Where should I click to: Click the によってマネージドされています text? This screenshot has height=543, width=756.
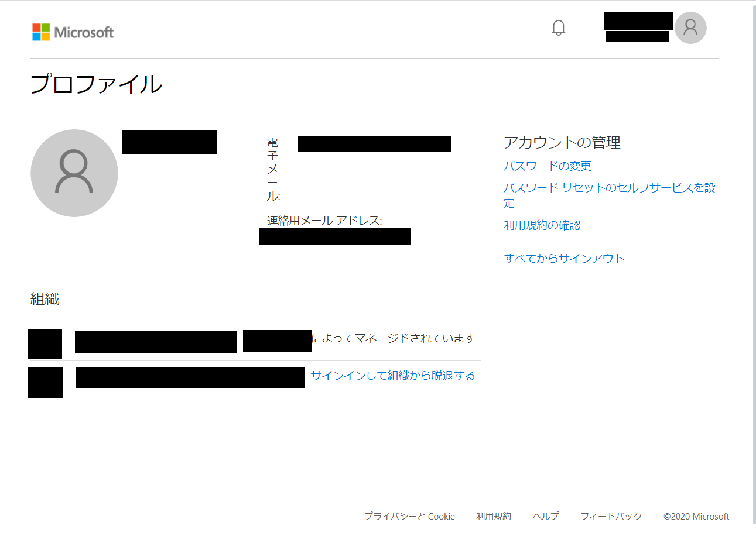pyautogui.click(x=393, y=338)
